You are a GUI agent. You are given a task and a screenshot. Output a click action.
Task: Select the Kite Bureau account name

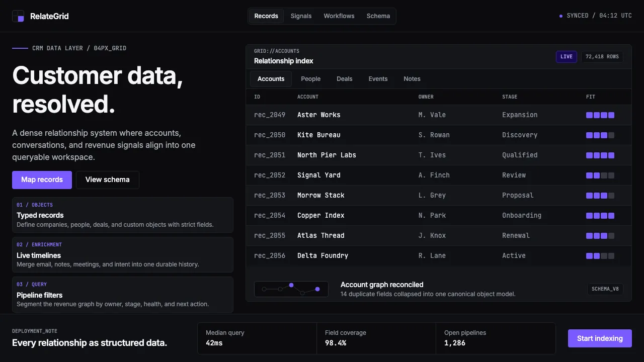[x=319, y=135]
